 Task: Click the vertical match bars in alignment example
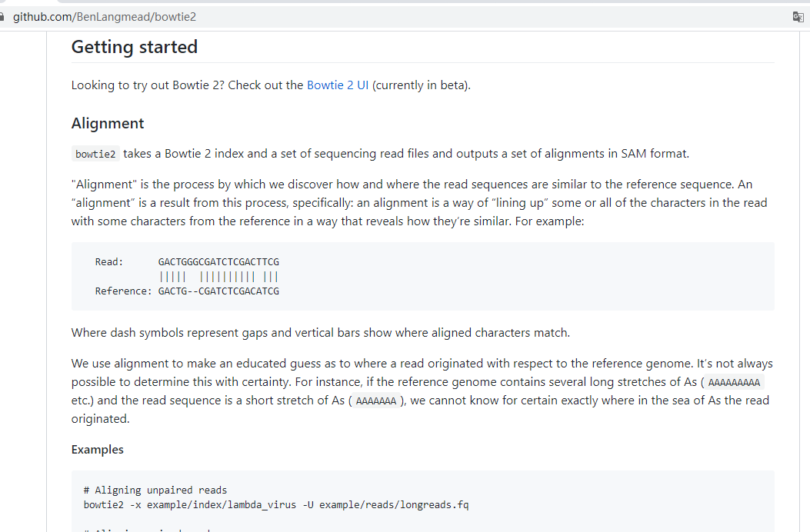coord(219,277)
